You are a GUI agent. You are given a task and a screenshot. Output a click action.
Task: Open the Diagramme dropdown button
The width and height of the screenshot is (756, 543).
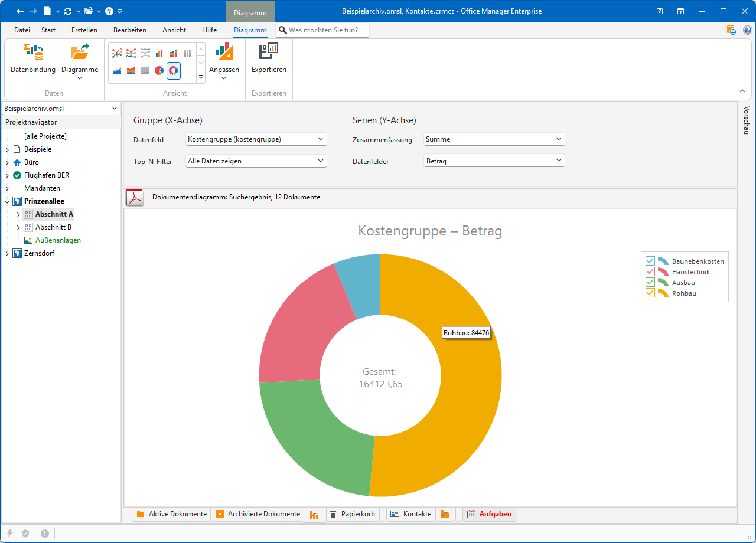[80, 61]
